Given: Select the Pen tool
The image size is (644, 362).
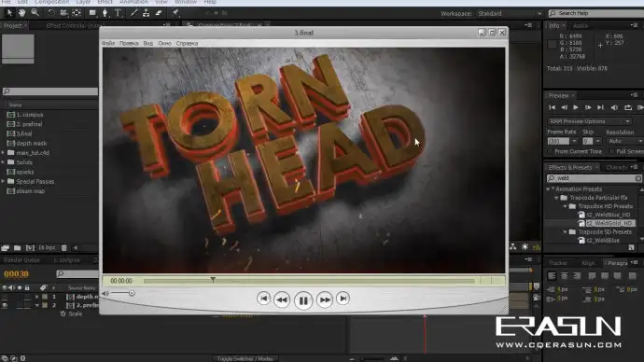Looking at the screenshot, I should [105, 13].
